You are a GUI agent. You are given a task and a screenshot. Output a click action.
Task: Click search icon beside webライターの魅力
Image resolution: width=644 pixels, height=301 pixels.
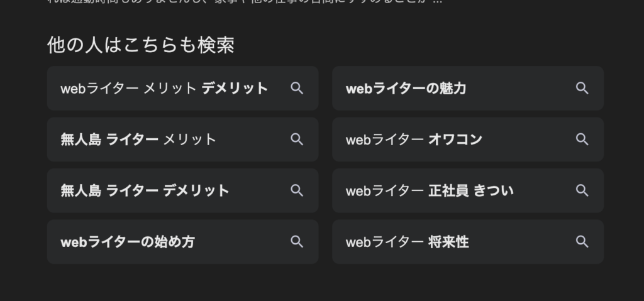582,88
